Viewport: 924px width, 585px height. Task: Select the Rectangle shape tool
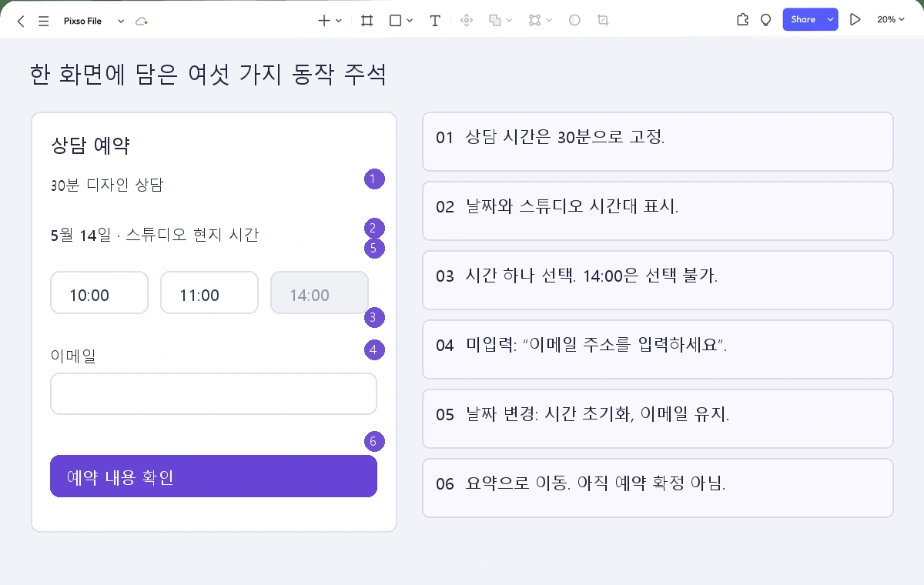coord(395,21)
